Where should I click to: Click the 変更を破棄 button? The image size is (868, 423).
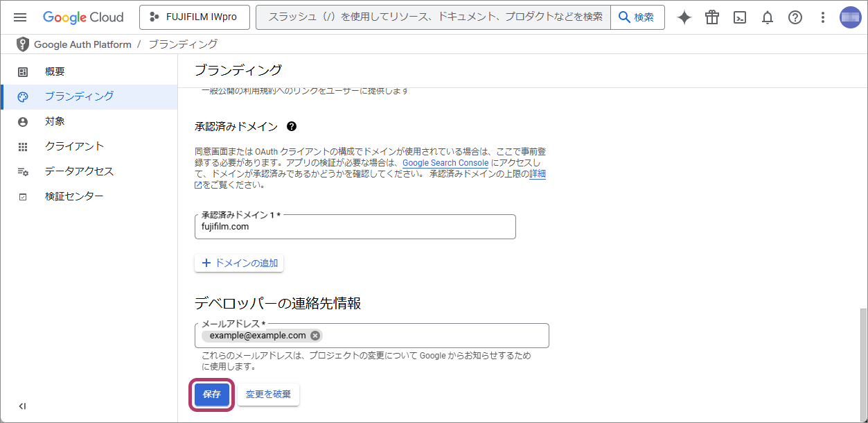pos(268,395)
